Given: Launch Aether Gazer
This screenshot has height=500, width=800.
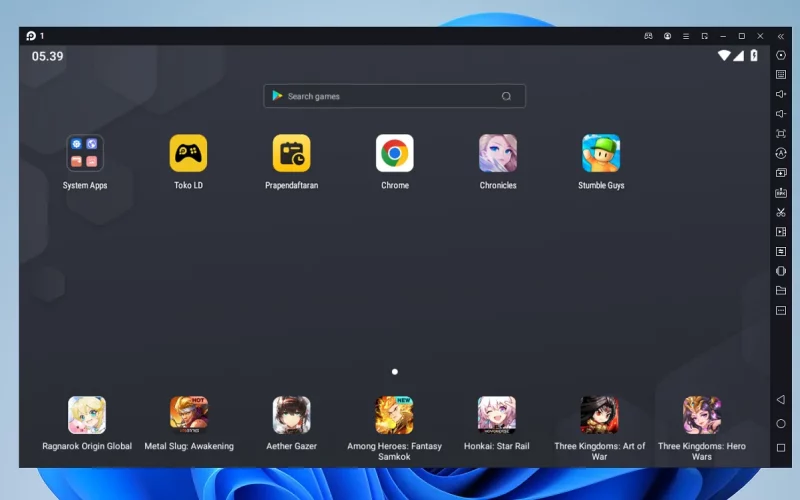Looking at the screenshot, I should click(x=291, y=415).
